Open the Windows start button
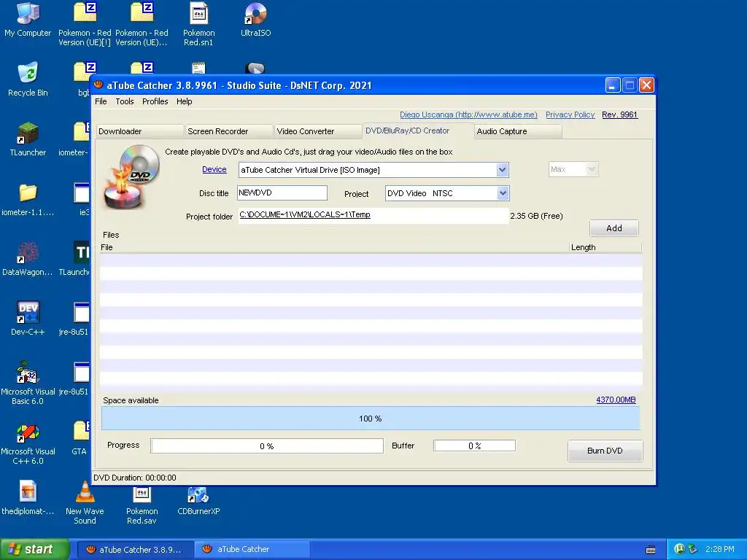Viewport: 747px width, 560px height. (x=34, y=549)
